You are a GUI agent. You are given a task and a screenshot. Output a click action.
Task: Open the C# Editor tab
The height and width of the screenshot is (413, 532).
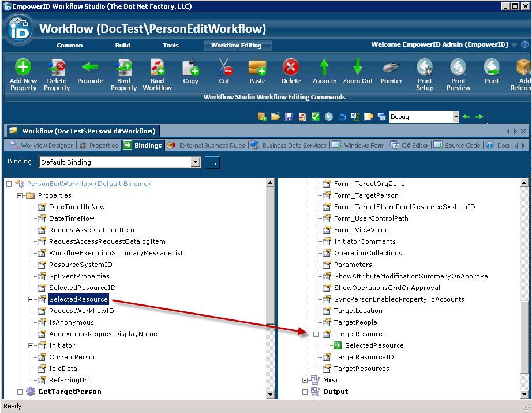point(411,146)
